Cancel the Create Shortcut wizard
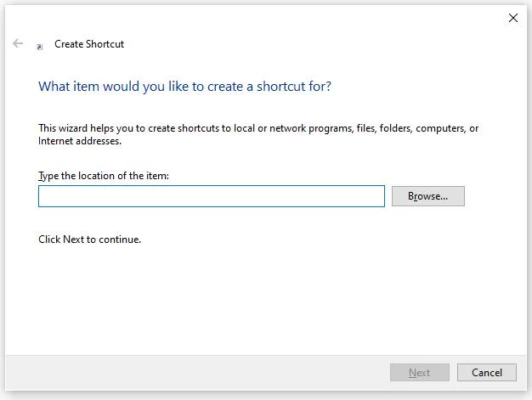Screen dimensions: 532x400 (487, 372)
